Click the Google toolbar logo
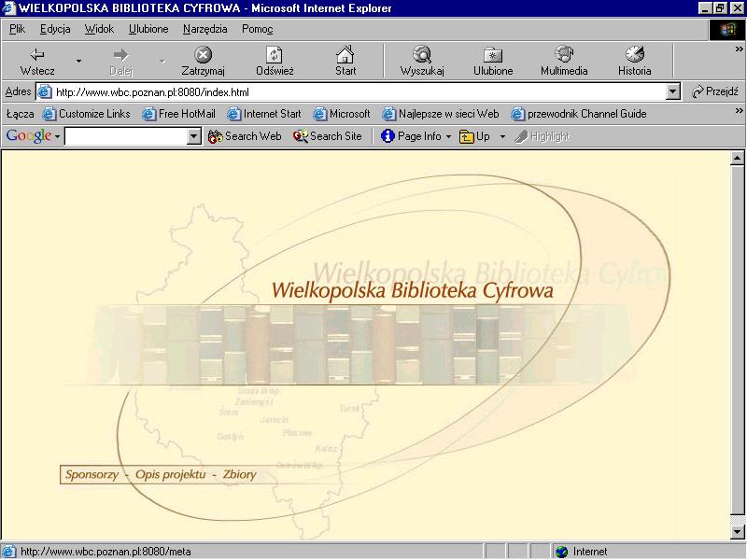Viewport: 747px width, 560px height. [29, 135]
